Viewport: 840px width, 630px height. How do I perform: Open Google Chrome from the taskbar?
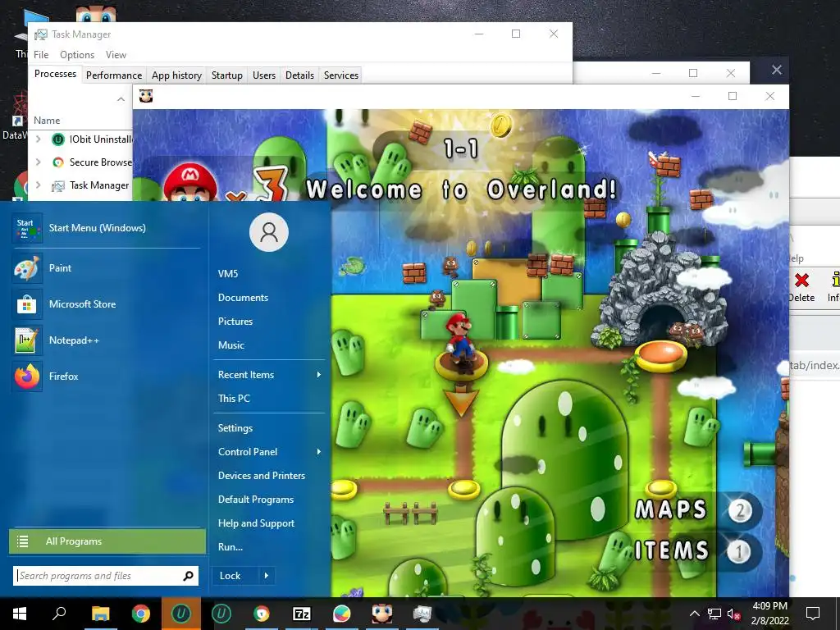click(x=141, y=614)
